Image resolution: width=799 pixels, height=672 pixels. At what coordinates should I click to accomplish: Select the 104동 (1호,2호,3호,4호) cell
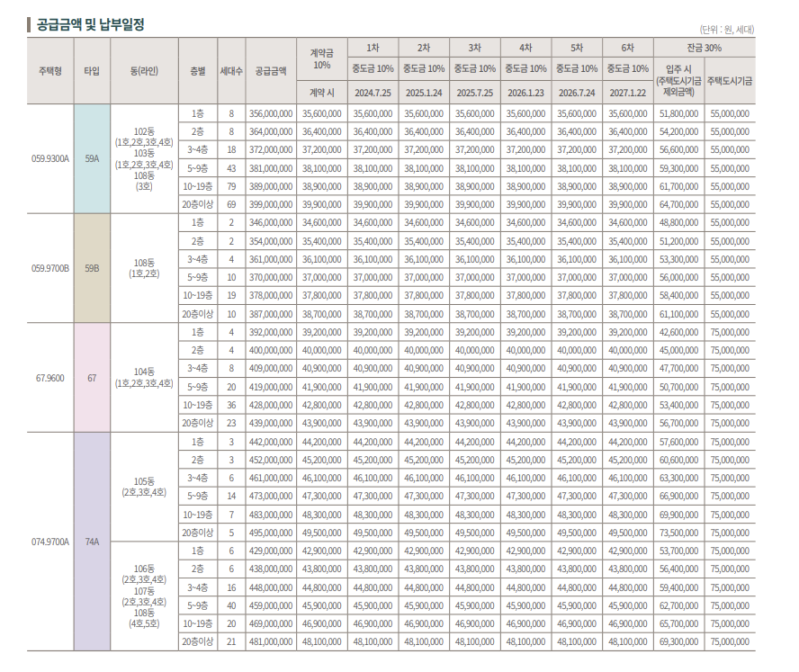(x=144, y=378)
